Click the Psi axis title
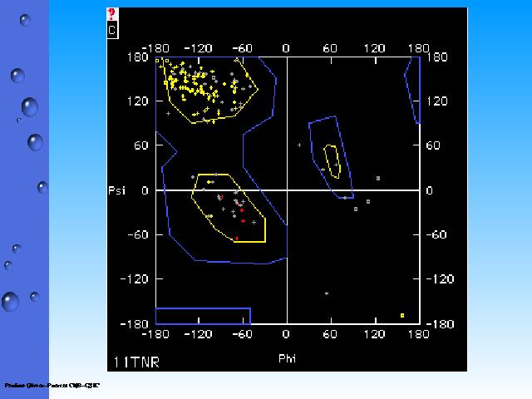The width and height of the screenshot is (532, 399). click(117, 190)
